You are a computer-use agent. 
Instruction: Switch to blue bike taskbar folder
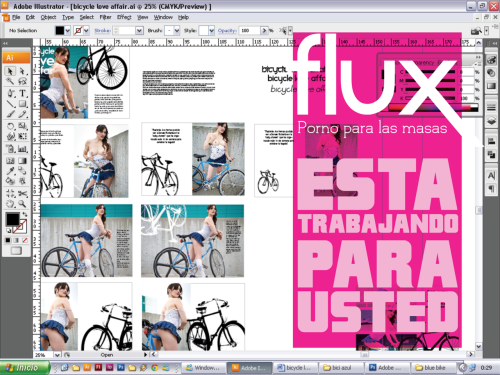(x=433, y=368)
